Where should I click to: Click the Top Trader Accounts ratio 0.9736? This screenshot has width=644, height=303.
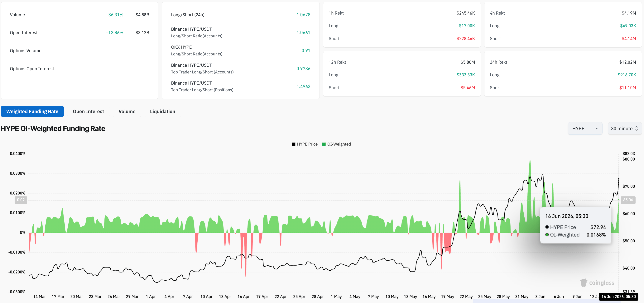pos(304,69)
